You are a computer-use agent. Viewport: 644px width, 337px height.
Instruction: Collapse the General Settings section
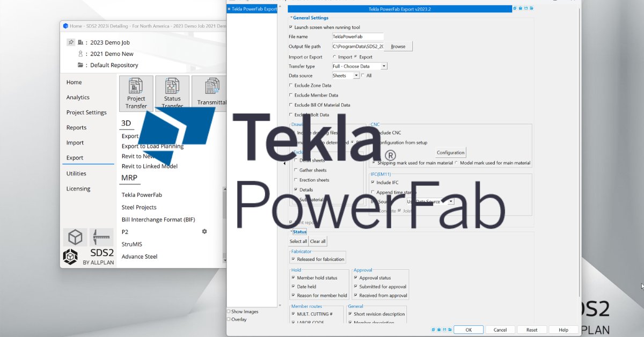pyautogui.click(x=291, y=18)
